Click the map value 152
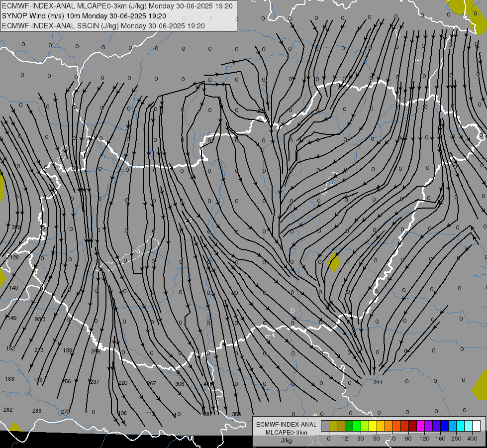487x448 pixels. click(x=10, y=348)
